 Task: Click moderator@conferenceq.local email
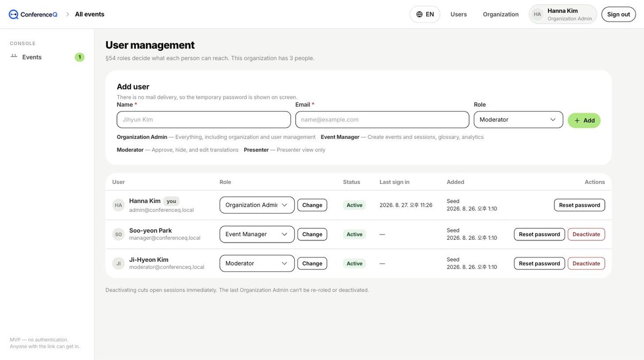click(x=167, y=267)
